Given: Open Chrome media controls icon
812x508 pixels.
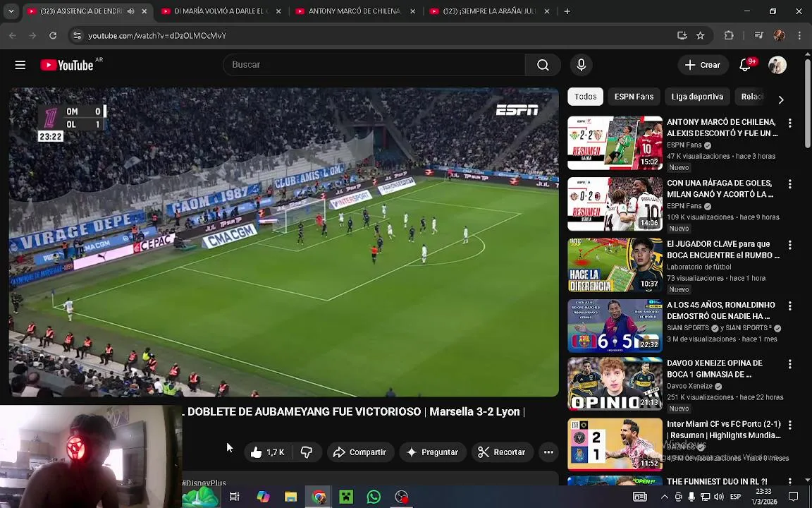Looking at the screenshot, I should coord(758,35).
